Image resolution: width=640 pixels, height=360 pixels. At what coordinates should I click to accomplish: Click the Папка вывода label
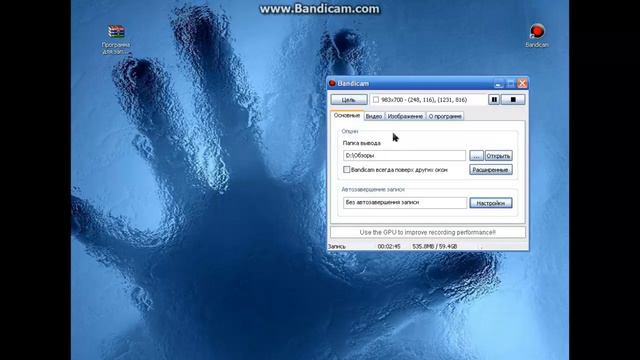click(362, 143)
